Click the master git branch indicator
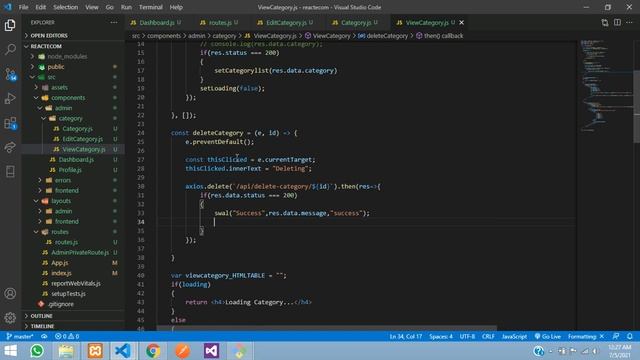Screen dimensions: 640x360 point(20,336)
